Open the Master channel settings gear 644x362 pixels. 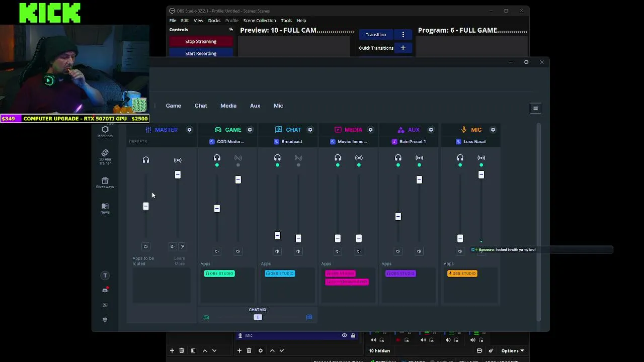coord(189,130)
